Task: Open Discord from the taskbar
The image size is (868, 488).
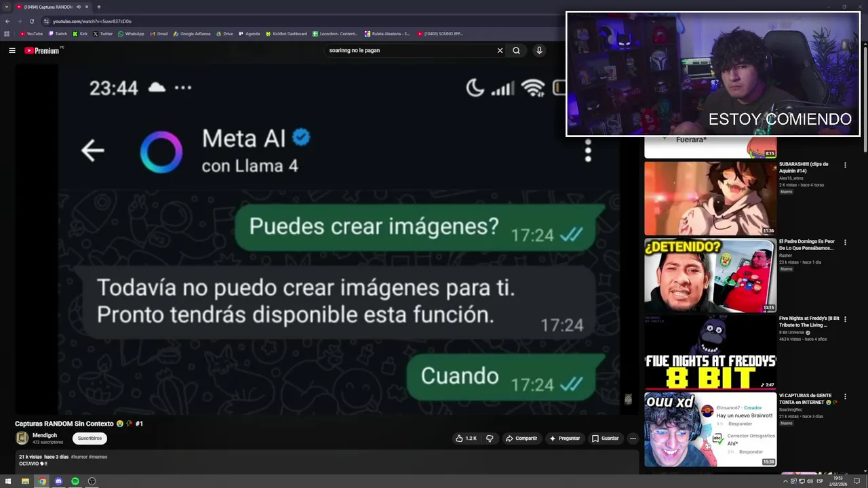Action: [x=58, y=481]
